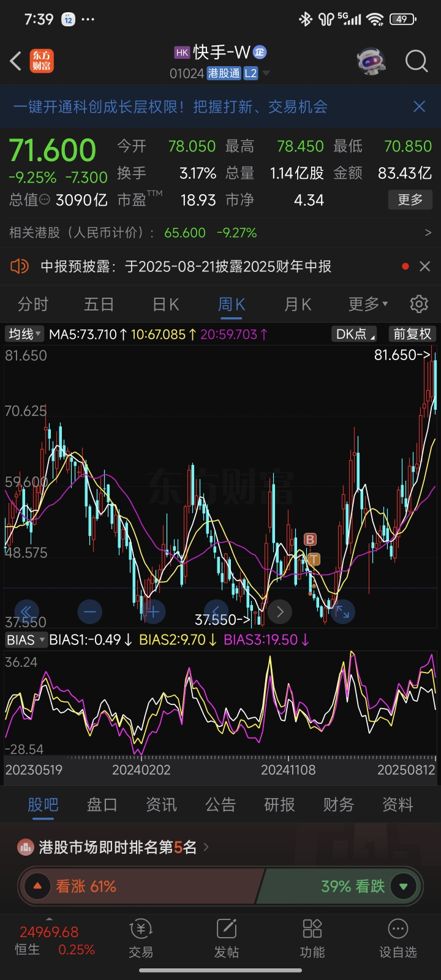
Task: Expand 港股市场即时排名 chevron
Action: click(x=206, y=847)
